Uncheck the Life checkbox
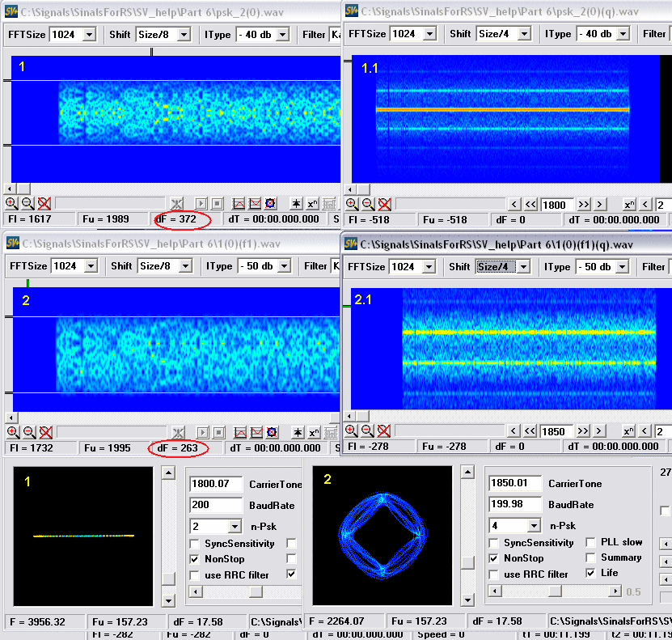Image resolution: width=672 pixels, height=640 pixels. pos(592,574)
